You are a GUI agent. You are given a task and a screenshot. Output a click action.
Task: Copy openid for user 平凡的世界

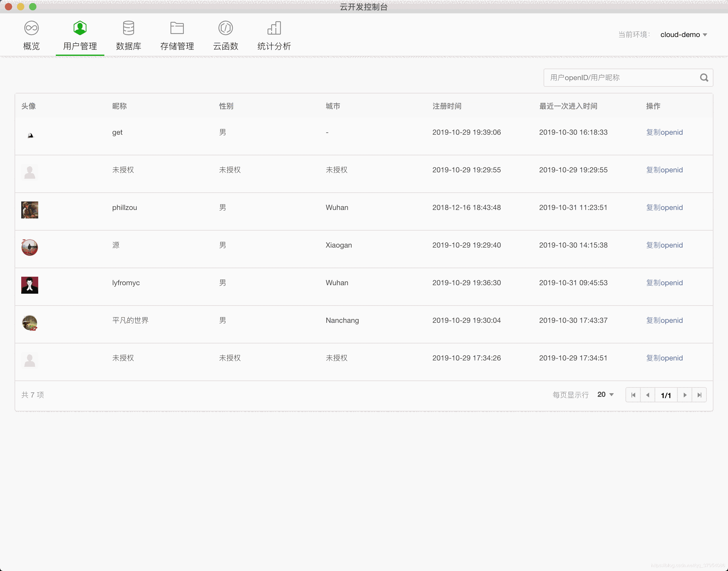click(x=664, y=320)
